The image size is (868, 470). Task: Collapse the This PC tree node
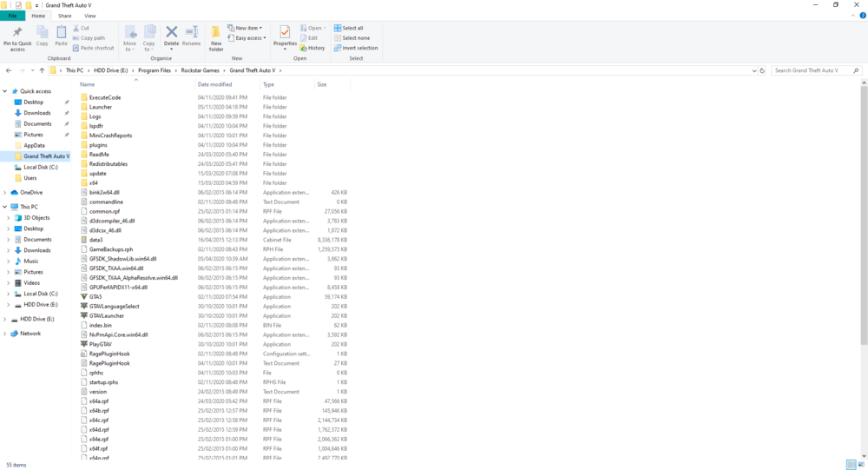click(5, 207)
